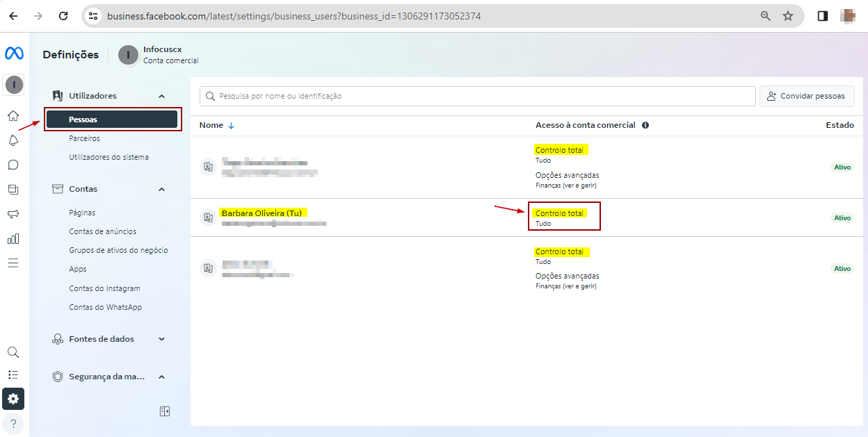Click the settings gear icon

point(13,399)
